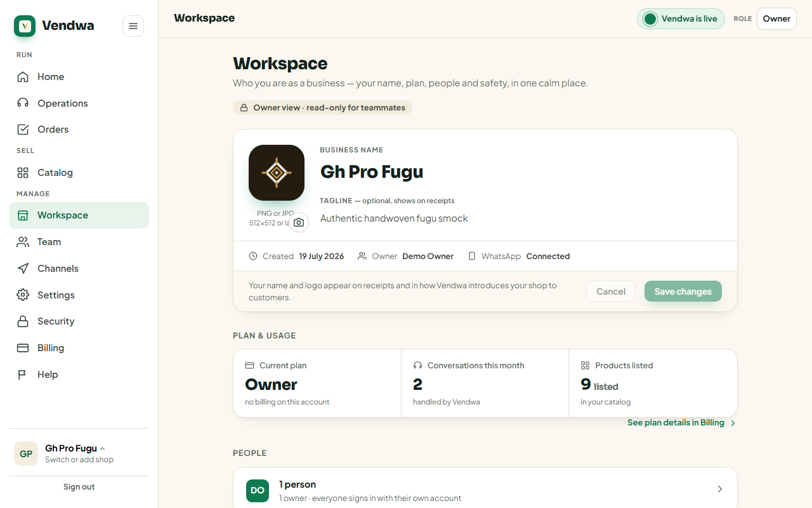Viewport: 812px width, 508px height.
Task: Navigate to Catalog
Action: coord(79,173)
